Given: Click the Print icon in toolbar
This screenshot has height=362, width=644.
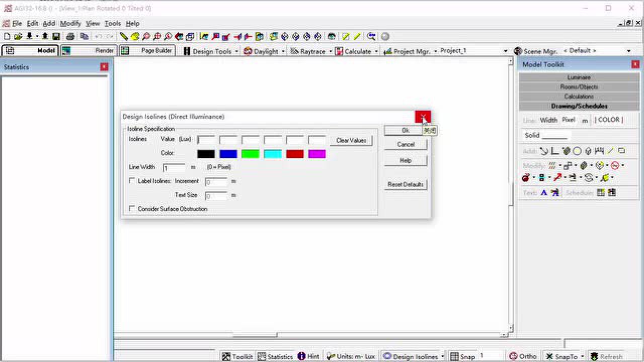Looking at the screenshot, I should click(70, 37).
